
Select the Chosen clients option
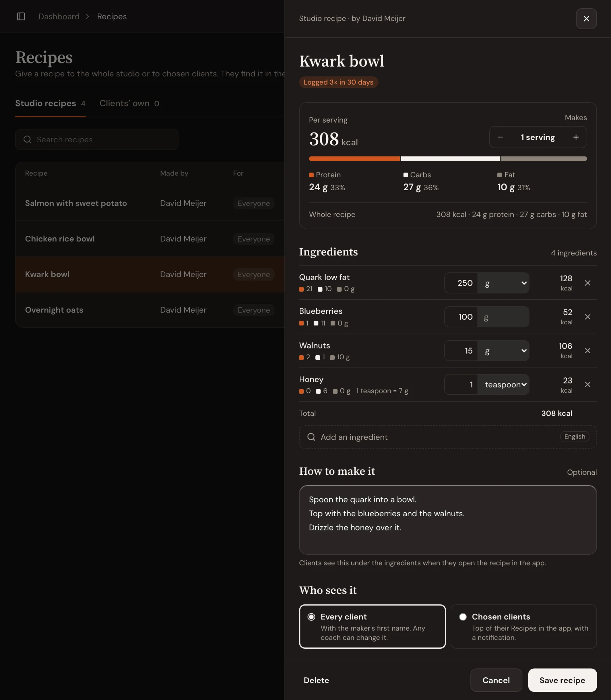(x=523, y=626)
